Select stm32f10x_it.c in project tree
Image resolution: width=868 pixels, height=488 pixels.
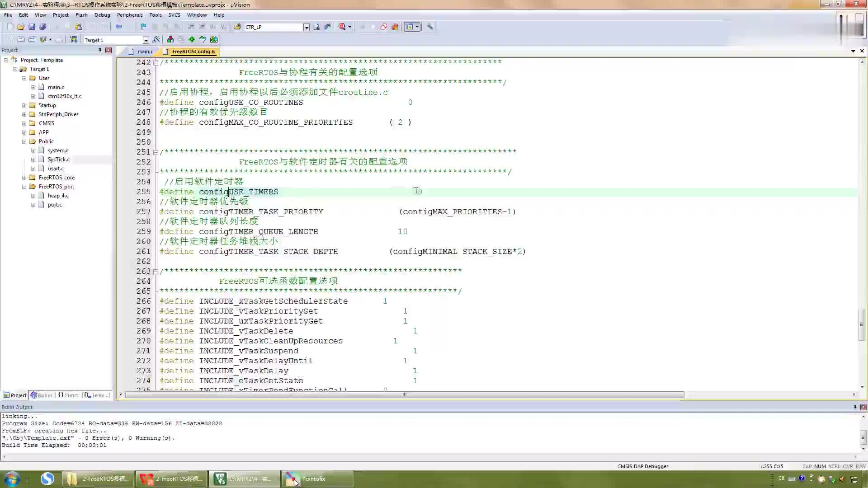(64, 96)
